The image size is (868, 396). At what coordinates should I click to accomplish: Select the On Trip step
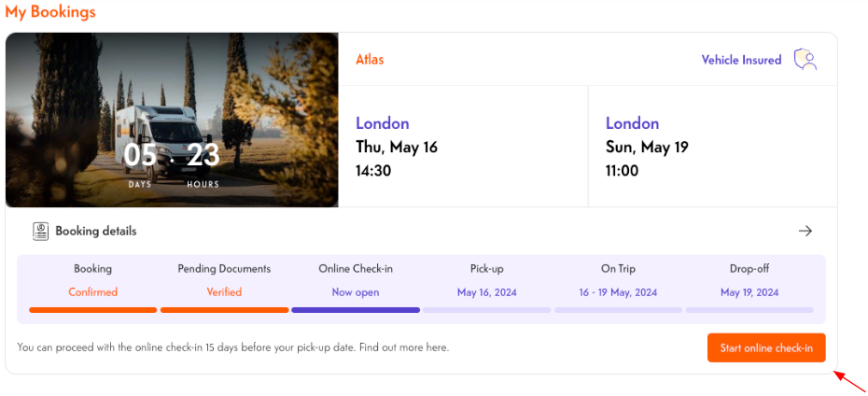(x=618, y=280)
